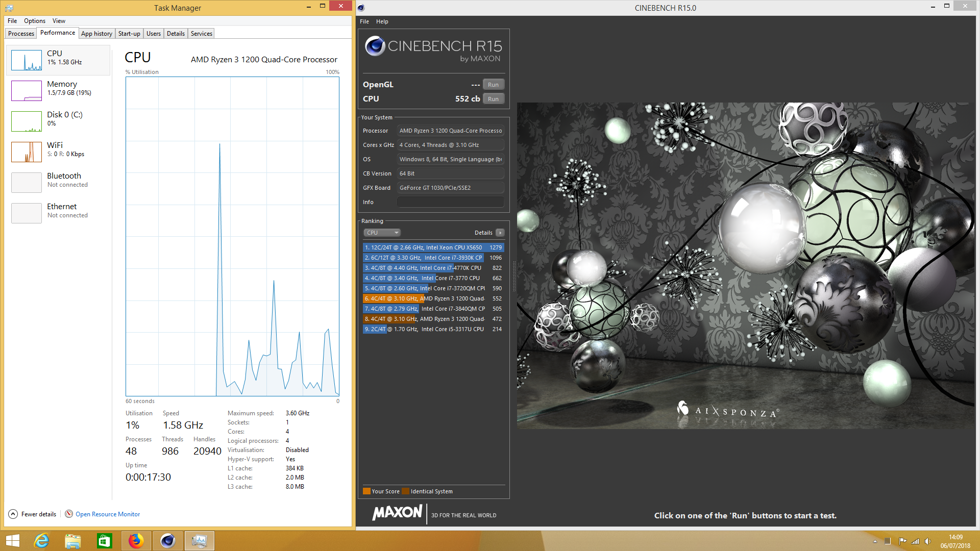Viewport: 980px width, 551px height.
Task: Launch Internet Explorer from the taskbar
Action: point(41,541)
